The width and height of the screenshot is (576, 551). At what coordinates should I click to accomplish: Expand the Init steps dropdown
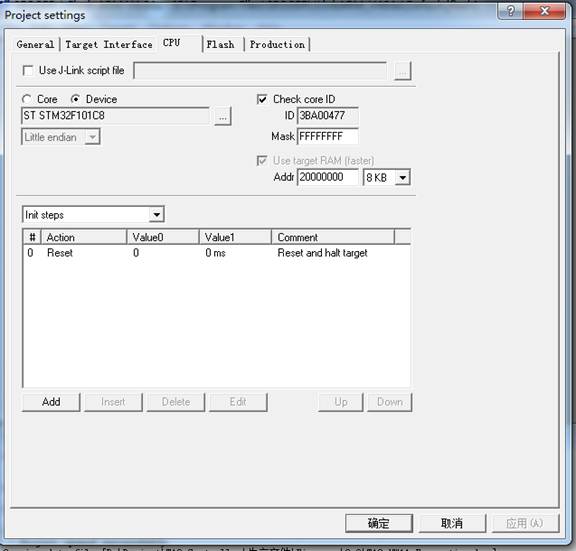pos(93,215)
